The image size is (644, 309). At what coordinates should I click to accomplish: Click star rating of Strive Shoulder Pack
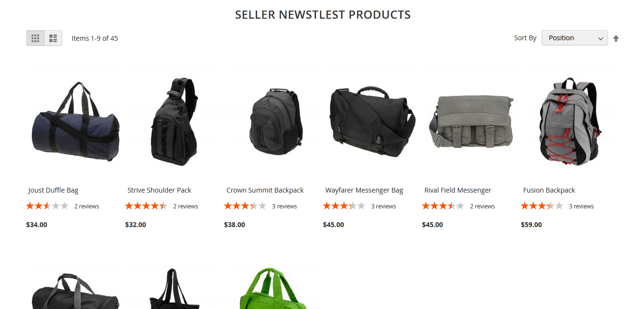click(x=146, y=206)
